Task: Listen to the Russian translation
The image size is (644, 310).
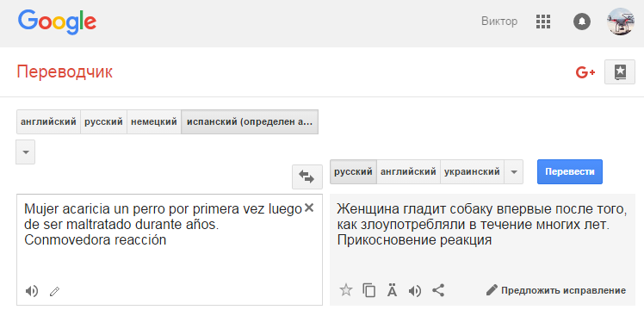Action: pos(415,291)
